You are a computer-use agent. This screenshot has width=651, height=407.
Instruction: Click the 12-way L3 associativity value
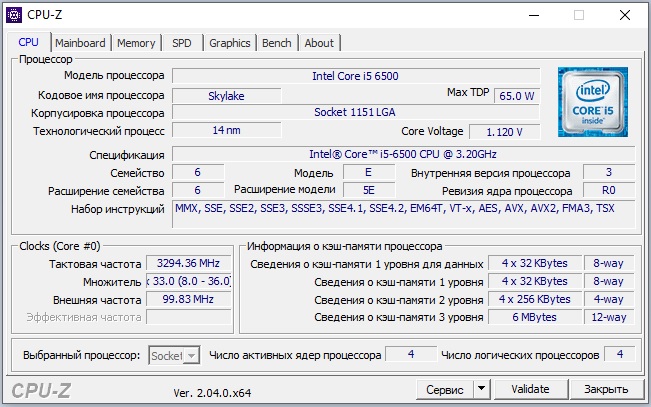(609, 317)
